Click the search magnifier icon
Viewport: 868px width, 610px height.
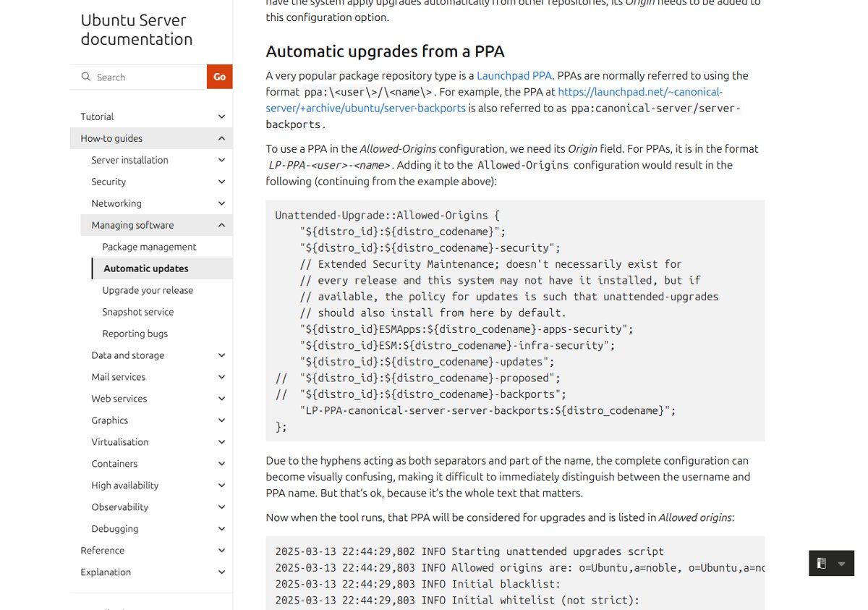click(86, 77)
